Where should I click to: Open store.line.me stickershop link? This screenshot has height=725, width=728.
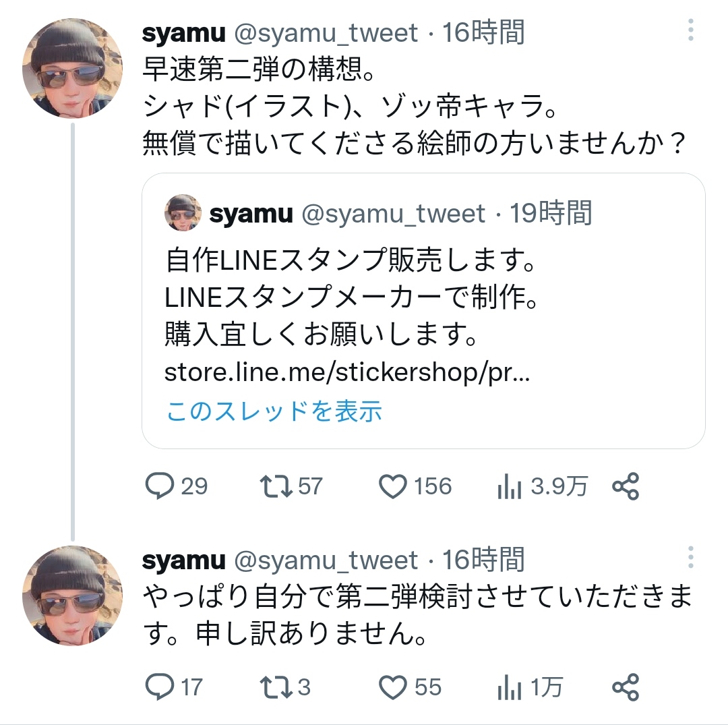tap(346, 373)
